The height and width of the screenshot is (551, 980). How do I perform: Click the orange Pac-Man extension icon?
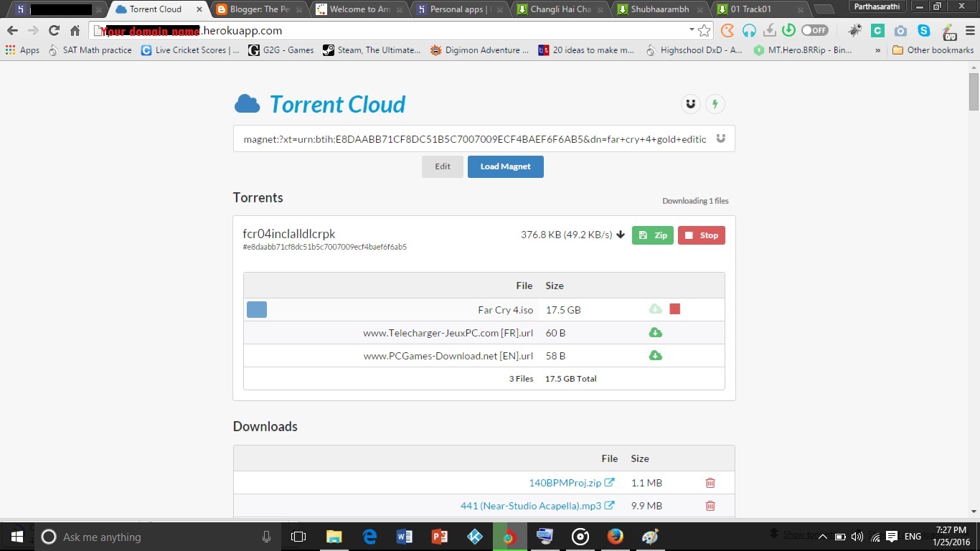tap(727, 30)
